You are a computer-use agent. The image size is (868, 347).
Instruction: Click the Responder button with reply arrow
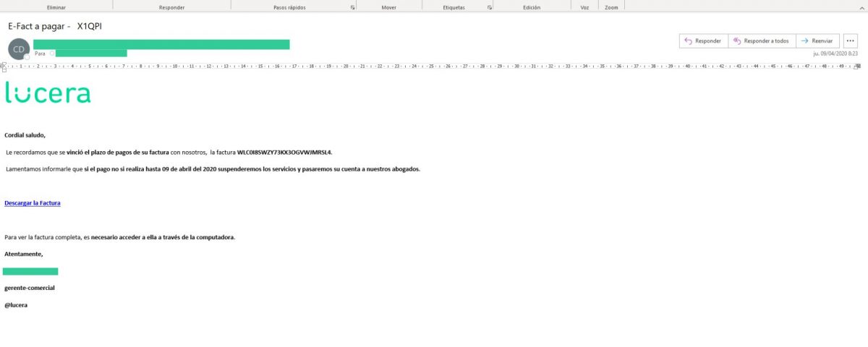pos(702,41)
